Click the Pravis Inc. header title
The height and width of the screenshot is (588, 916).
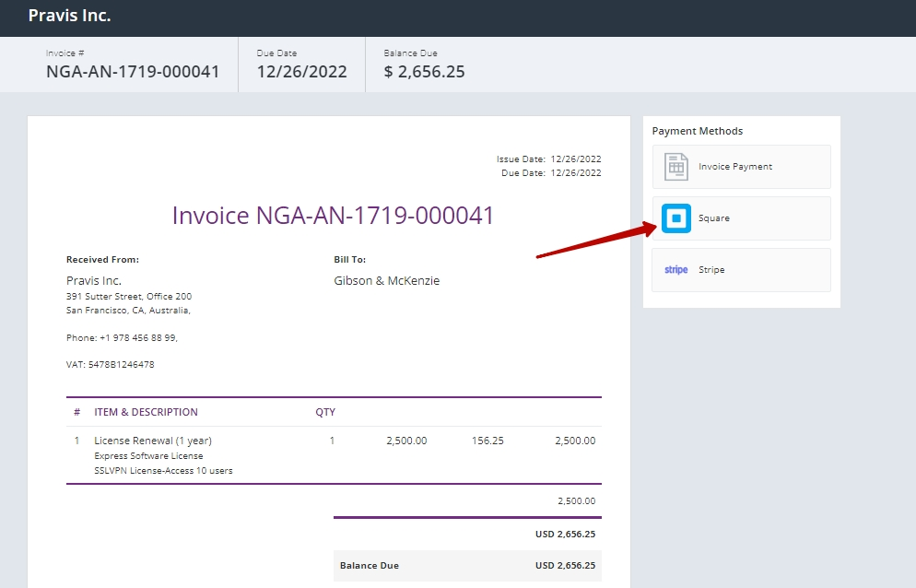69,16
